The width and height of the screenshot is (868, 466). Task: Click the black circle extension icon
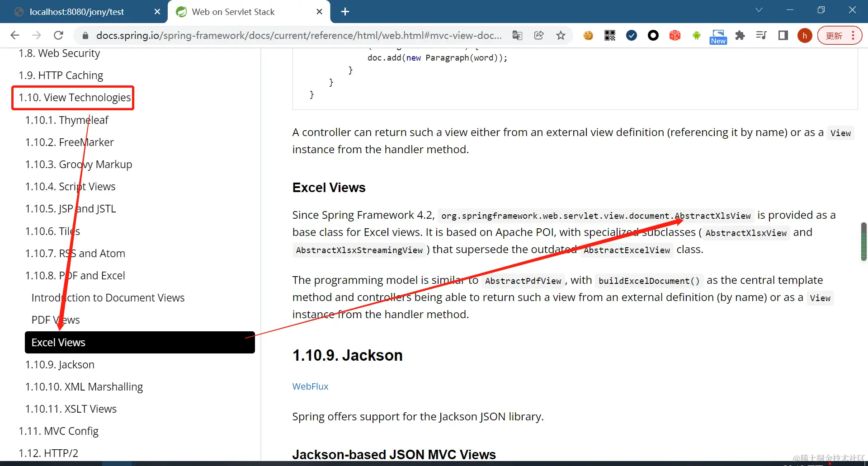coord(653,35)
